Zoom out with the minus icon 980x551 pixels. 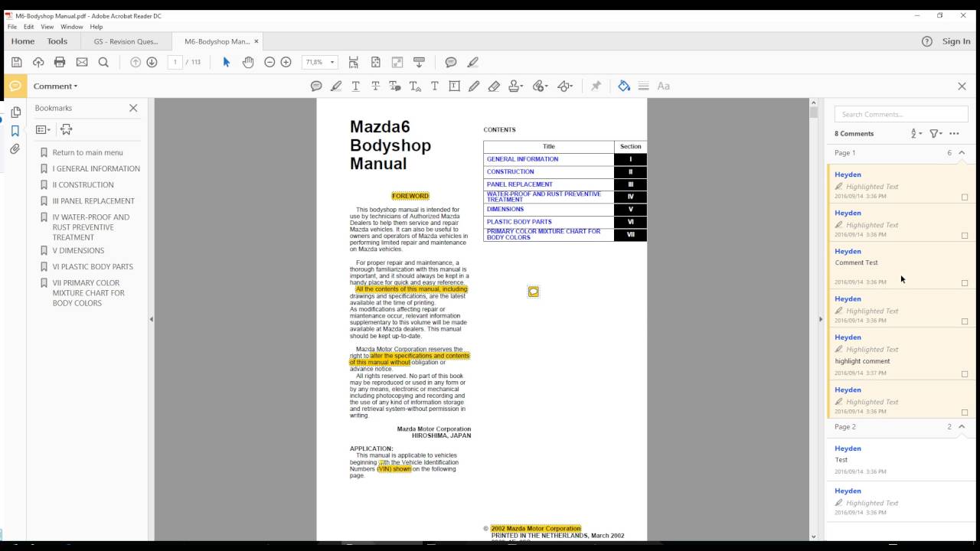click(269, 62)
